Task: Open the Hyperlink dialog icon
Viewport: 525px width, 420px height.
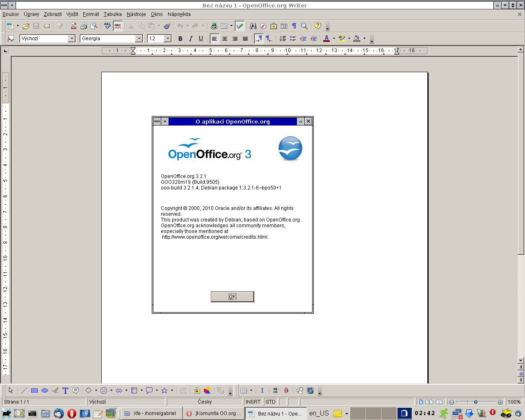Action: click(214, 26)
